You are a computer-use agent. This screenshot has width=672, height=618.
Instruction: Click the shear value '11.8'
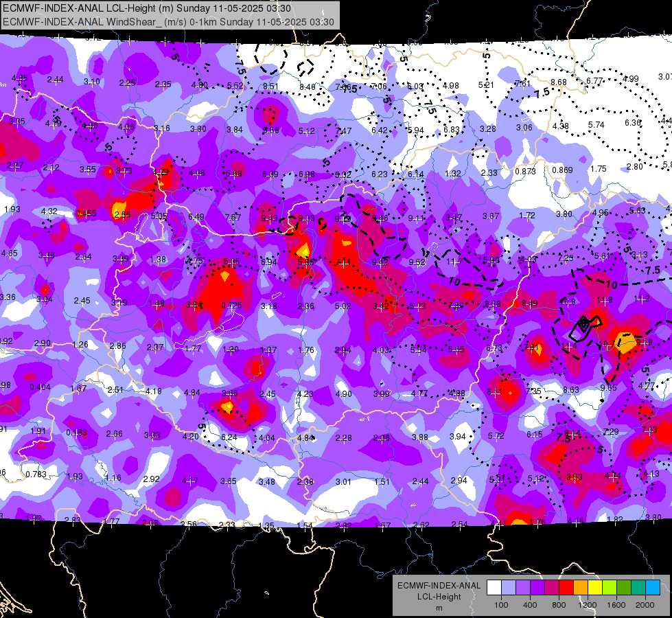[605, 300]
